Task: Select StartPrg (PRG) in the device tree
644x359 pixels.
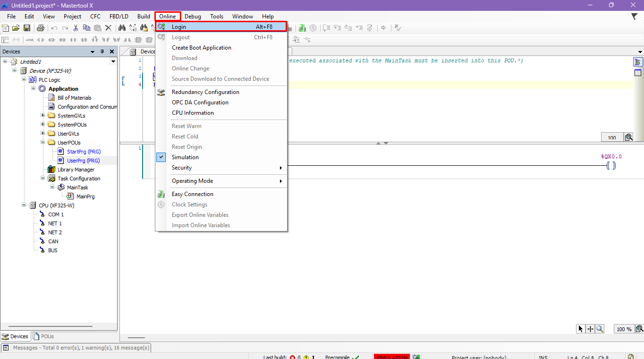Action: pos(84,152)
